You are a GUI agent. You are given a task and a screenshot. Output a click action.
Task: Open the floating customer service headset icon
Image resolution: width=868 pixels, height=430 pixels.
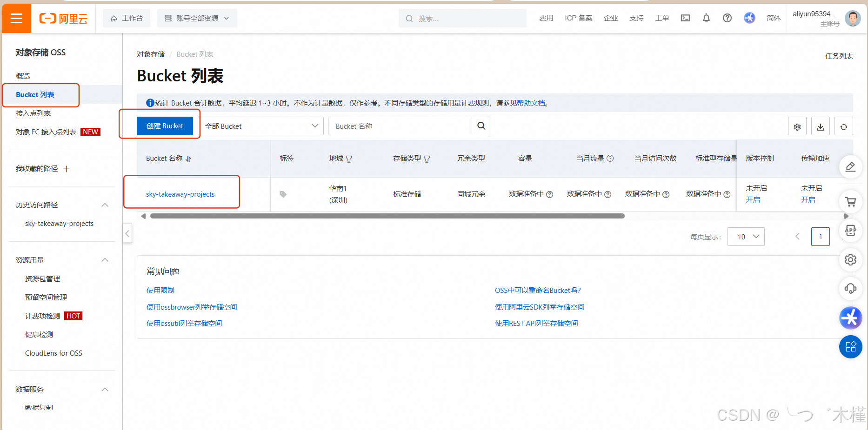click(851, 289)
